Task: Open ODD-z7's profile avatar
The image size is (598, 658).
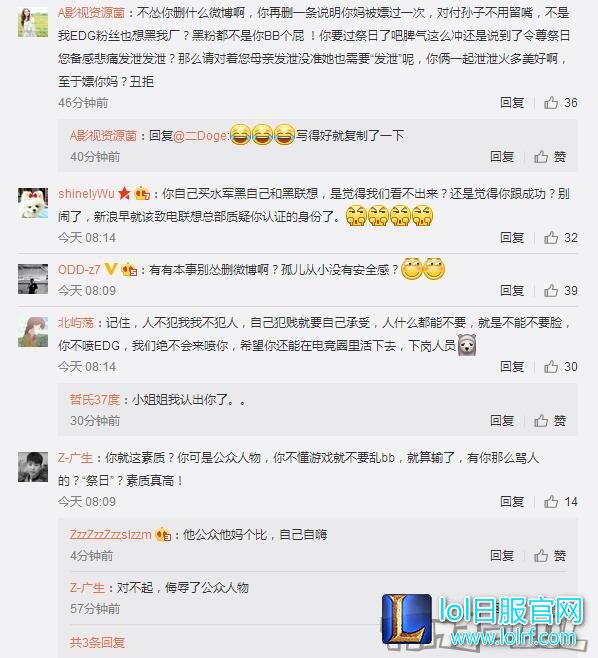Action: (33, 279)
